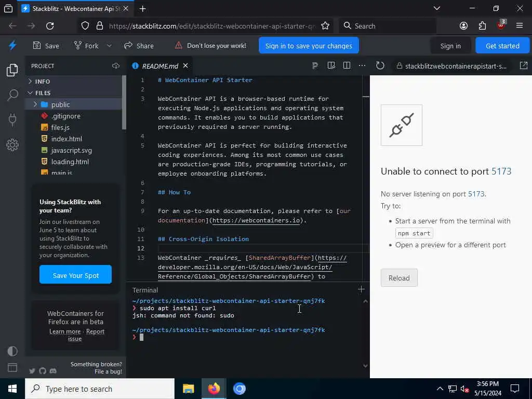532x399 pixels.
Task: Open the GitHub icon link
Action: (43, 371)
